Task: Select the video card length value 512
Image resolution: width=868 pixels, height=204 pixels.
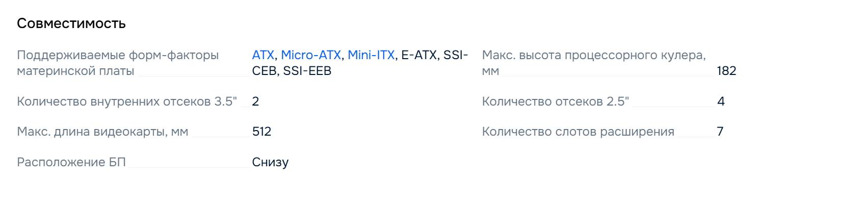Action: coord(261,132)
